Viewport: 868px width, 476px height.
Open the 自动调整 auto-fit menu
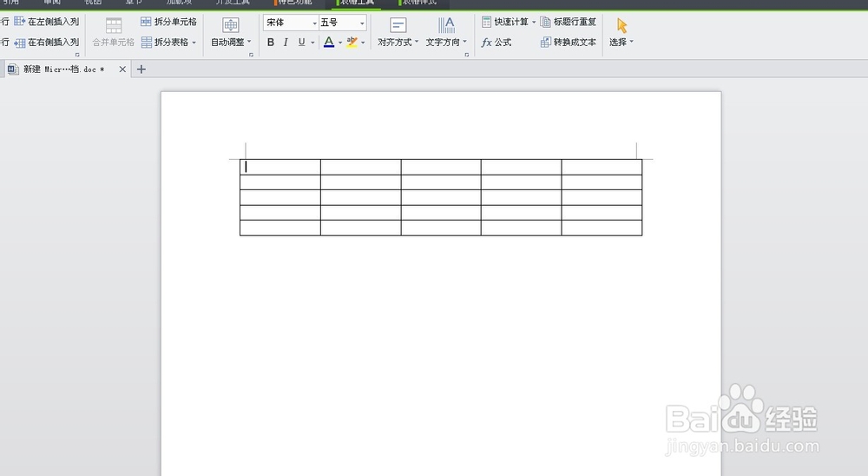pos(231,33)
